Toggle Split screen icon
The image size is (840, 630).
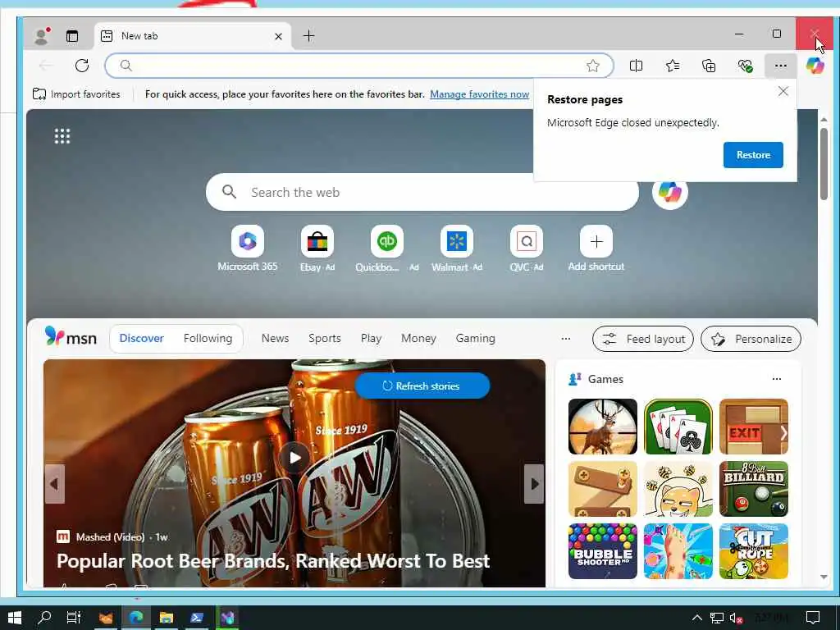636,66
